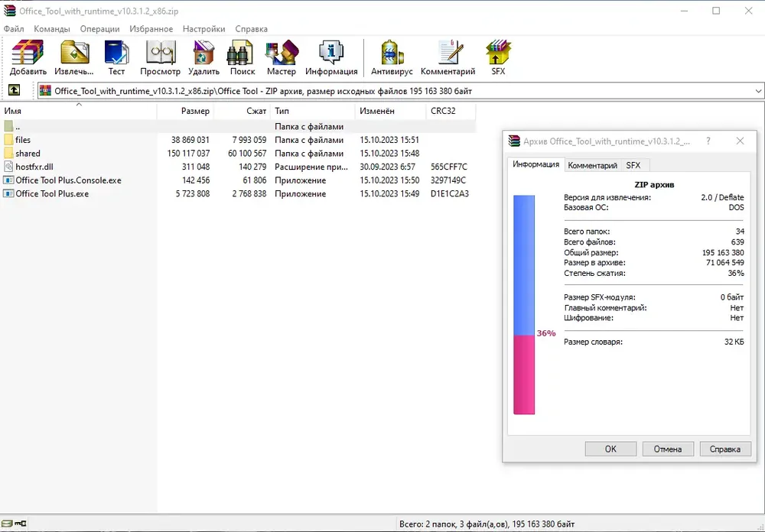The image size is (765, 532).
Task: Click size value 38 869 031
Action: (x=190, y=140)
